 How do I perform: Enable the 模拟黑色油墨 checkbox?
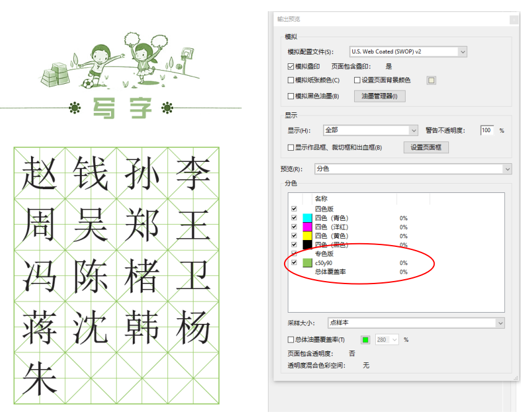tap(291, 96)
